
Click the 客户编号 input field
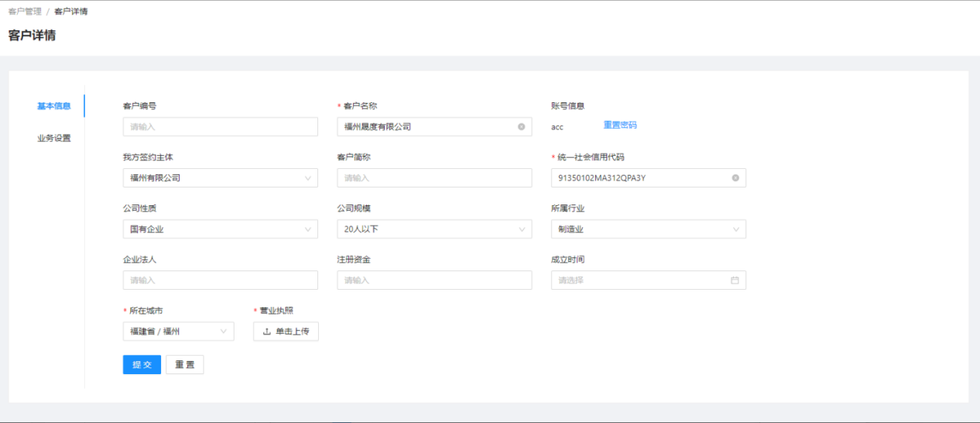pyautogui.click(x=220, y=127)
